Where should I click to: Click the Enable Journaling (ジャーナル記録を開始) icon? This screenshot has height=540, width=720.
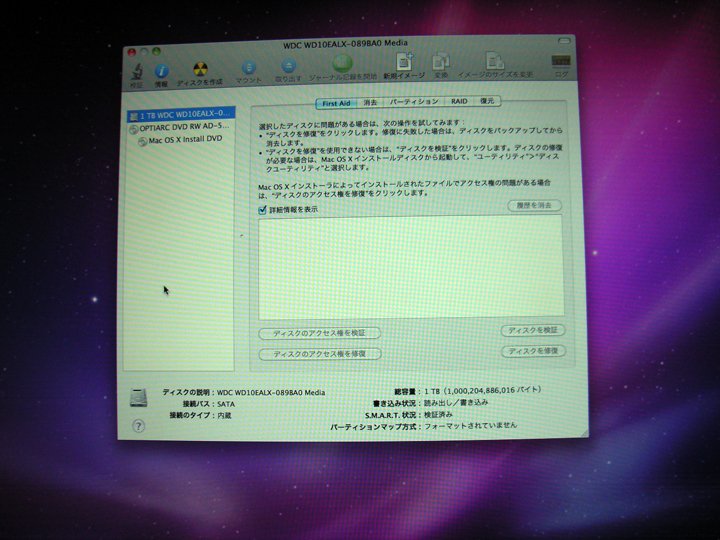(342, 64)
